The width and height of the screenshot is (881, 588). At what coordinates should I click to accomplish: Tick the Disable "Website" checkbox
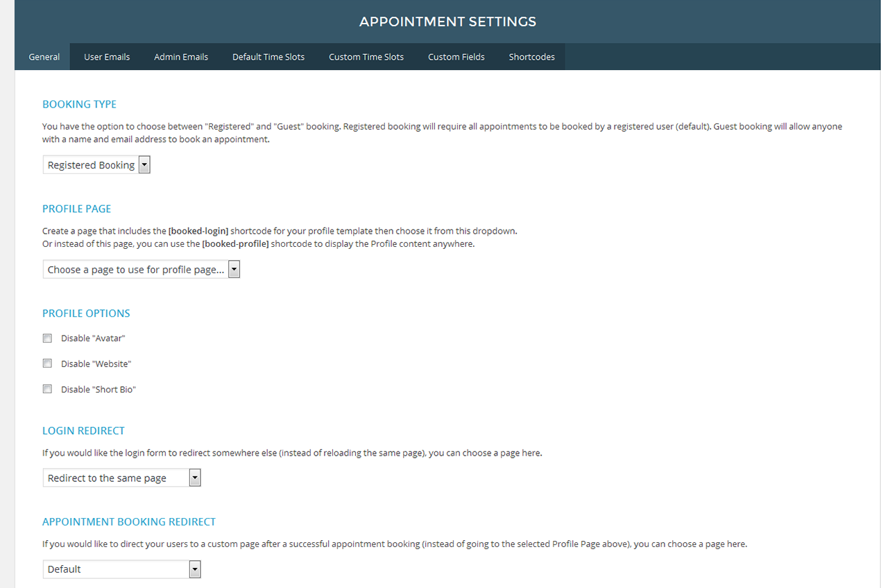[47, 363]
